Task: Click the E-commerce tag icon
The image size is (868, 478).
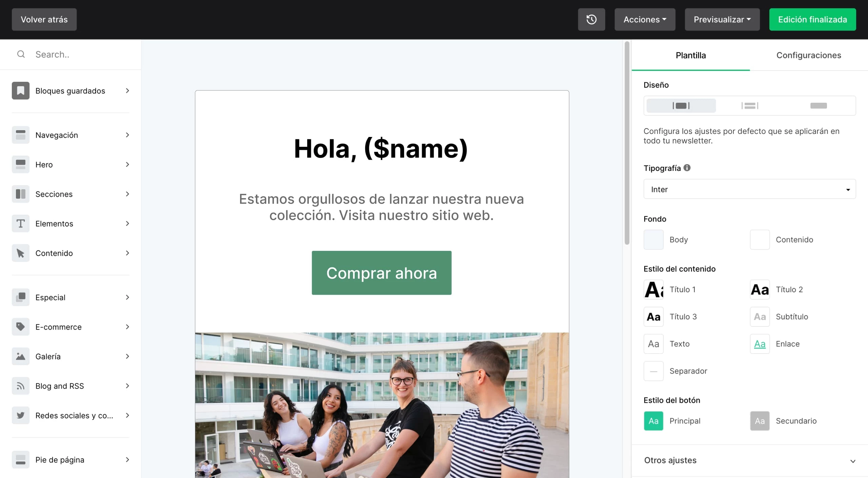Action: click(20, 327)
